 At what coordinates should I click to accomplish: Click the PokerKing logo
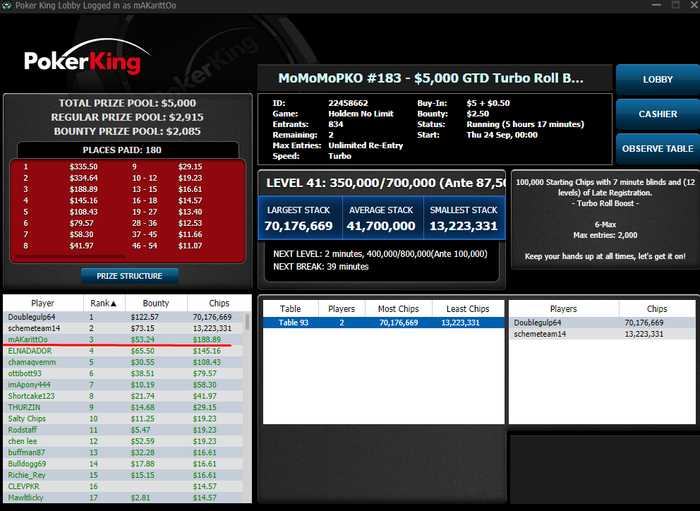tap(88, 58)
